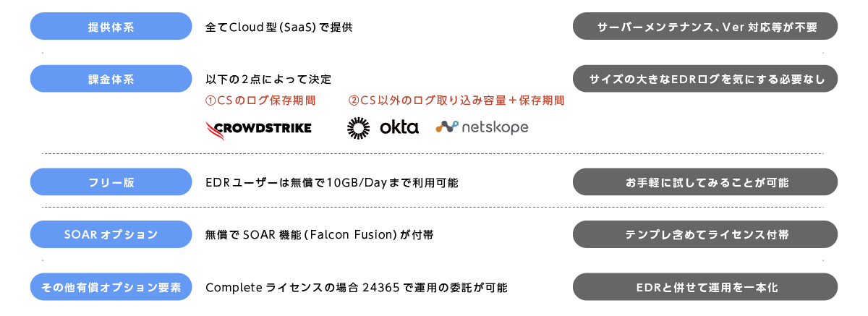868x316 pixels.
Task: Select the 課金体系 blue label
Action: 111,79
